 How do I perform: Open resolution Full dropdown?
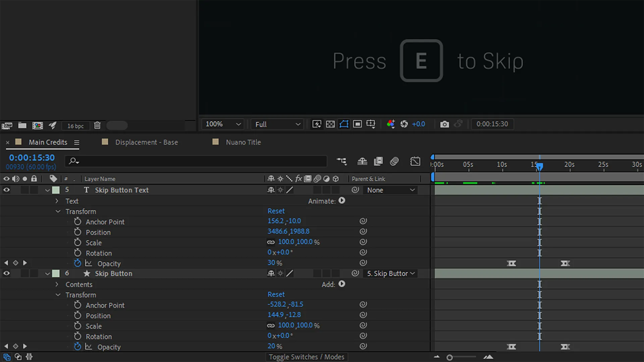coord(278,124)
